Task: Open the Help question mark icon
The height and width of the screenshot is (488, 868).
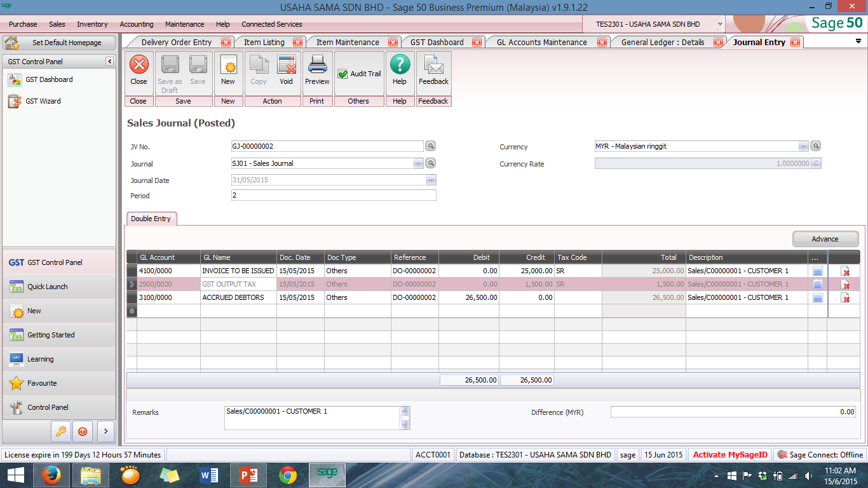Action: click(400, 65)
